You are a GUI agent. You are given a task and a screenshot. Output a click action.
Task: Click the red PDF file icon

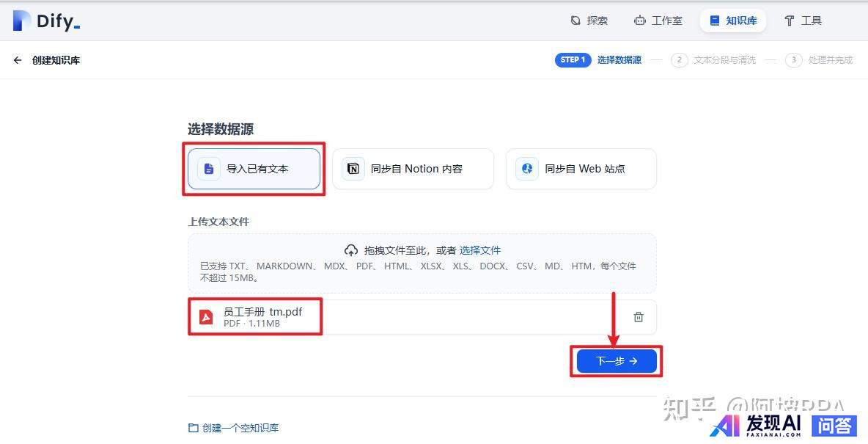click(207, 317)
